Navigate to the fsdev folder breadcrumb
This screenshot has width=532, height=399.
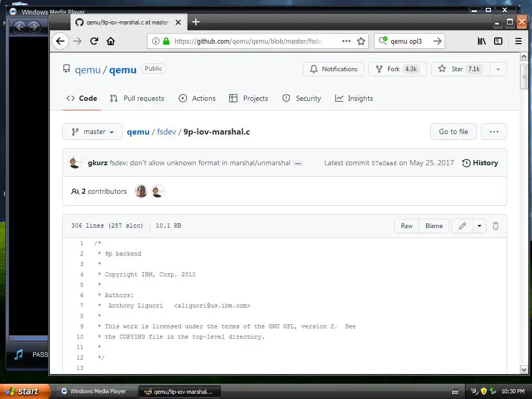click(167, 132)
